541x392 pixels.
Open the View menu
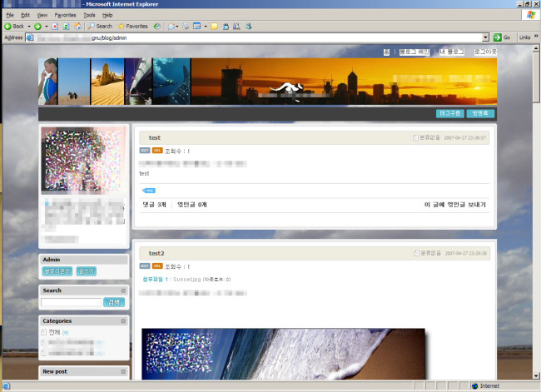click(42, 15)
